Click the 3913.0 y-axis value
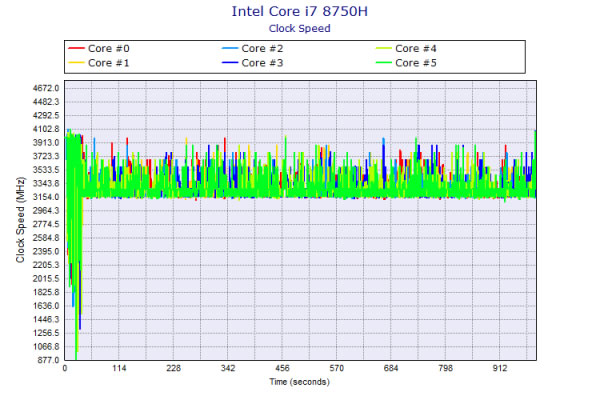The height and width of the screenshot is (400, 600). pyautogui.click(x=46, y=143)
